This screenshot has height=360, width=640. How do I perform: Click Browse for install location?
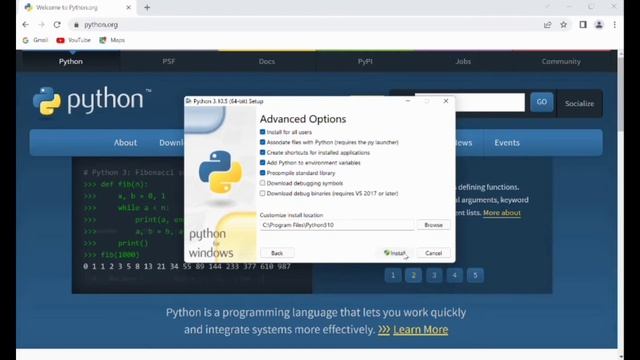pos(433,225)
